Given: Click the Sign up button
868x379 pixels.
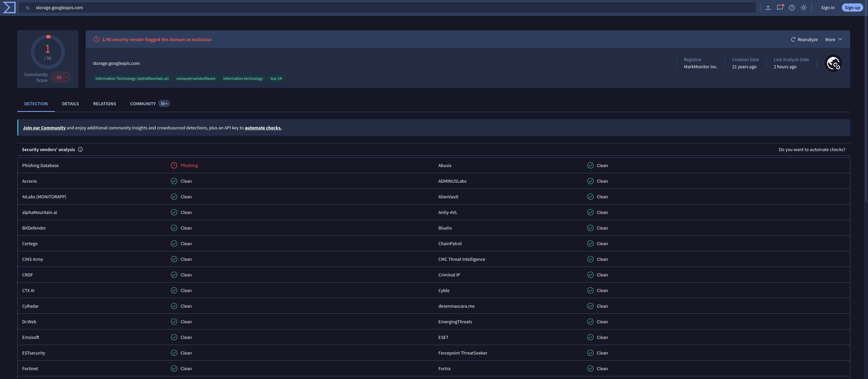Looking at the screenshot, I should tap(852, 7).
